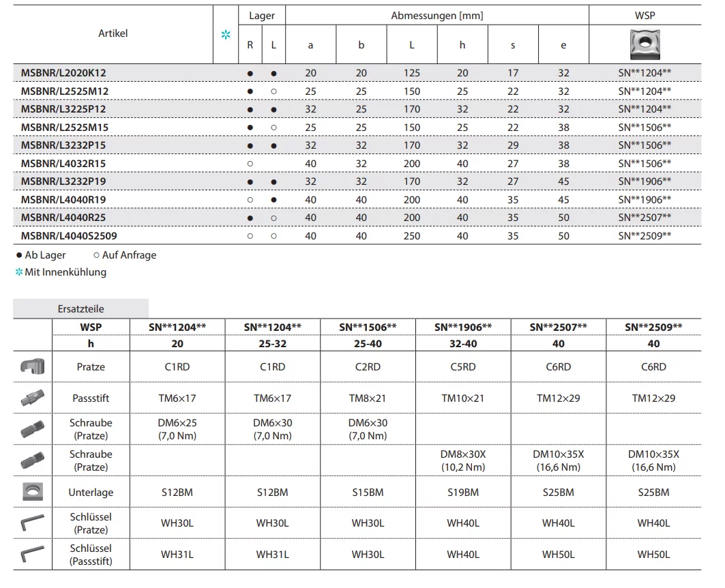Click the WSP insert image in header
Screen dimensions: 725x588
pyautogui.click(x=645, y=44)
